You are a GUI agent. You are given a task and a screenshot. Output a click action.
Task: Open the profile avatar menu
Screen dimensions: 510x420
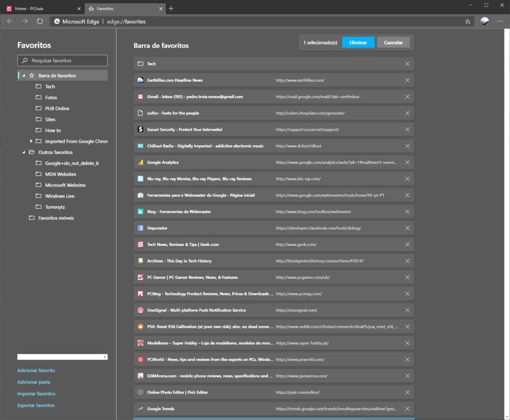pos(485,21)
